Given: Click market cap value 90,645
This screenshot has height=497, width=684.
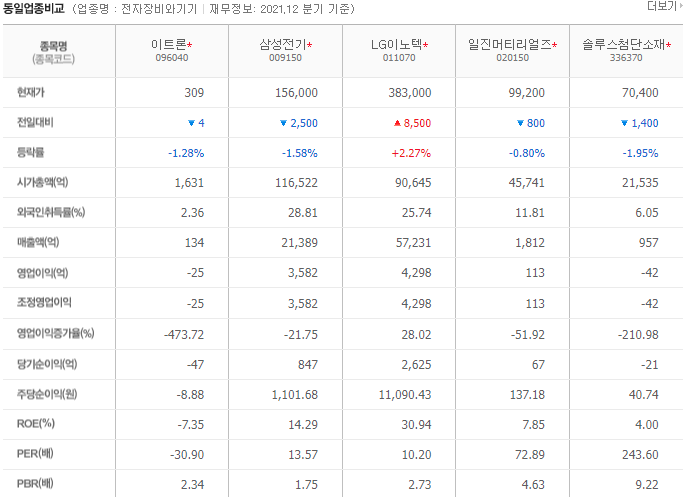Looking at the screenshot, I should tap(413, 183).
